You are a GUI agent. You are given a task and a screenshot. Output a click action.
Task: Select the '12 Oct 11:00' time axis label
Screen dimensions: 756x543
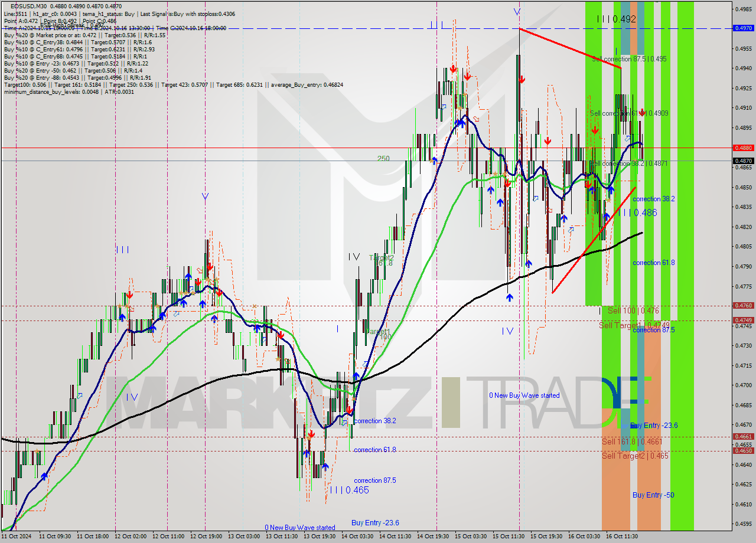coord(169,537)
